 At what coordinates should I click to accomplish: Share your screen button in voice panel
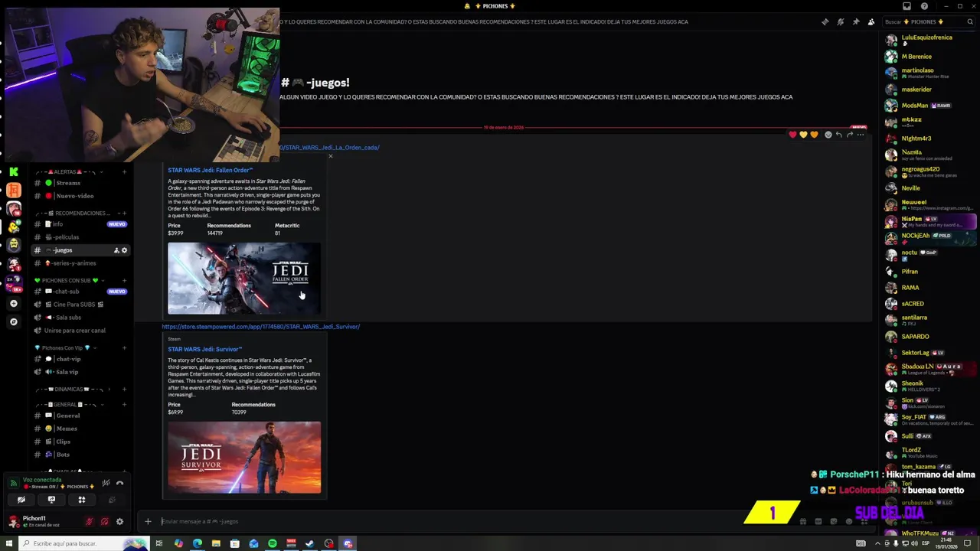[x=51, y=500]
